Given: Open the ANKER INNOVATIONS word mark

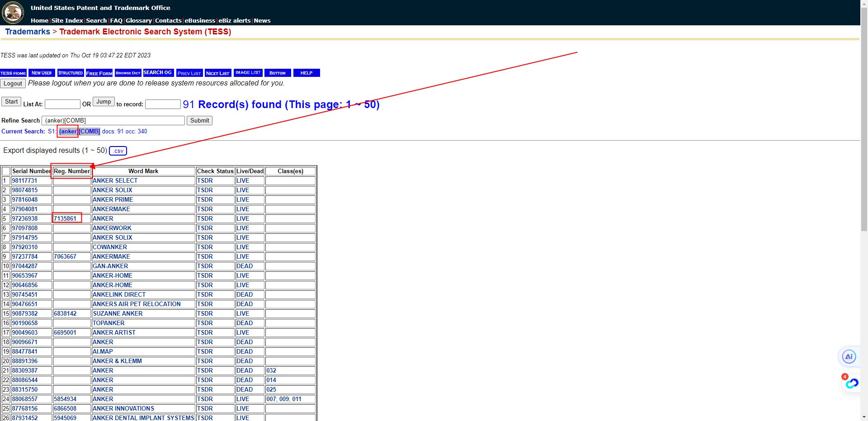Looking at the screenshot, I should point(123,409).
